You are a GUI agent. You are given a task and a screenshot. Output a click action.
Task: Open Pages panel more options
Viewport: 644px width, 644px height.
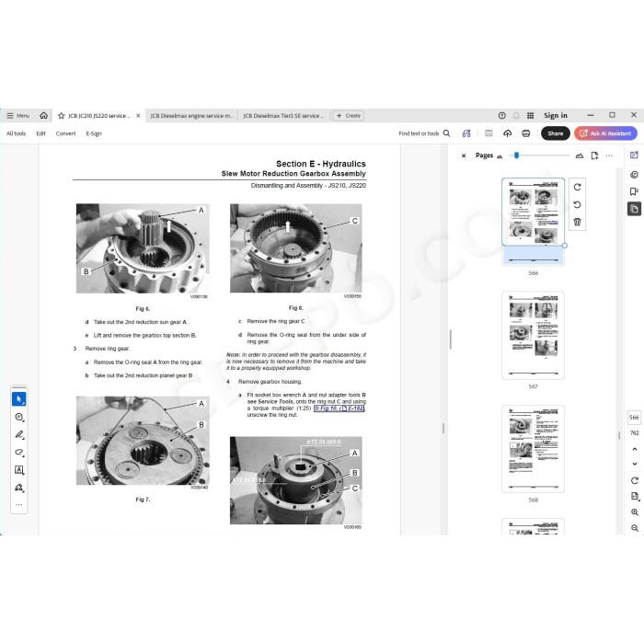609,155
